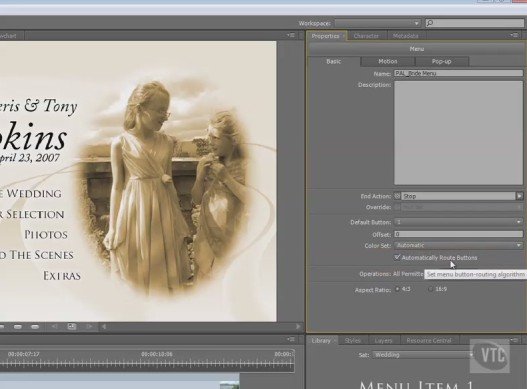Click the Name field with Bride Menu

coord(458,73)
